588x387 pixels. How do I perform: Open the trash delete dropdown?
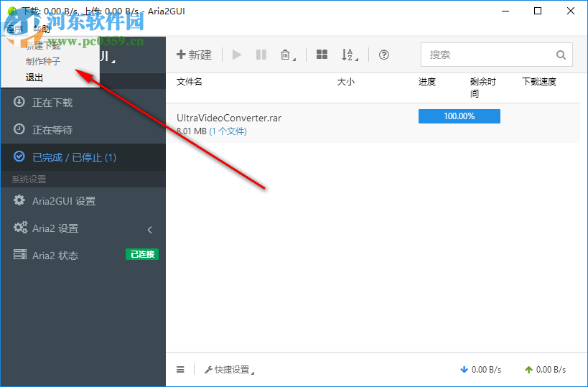[288, 55]
